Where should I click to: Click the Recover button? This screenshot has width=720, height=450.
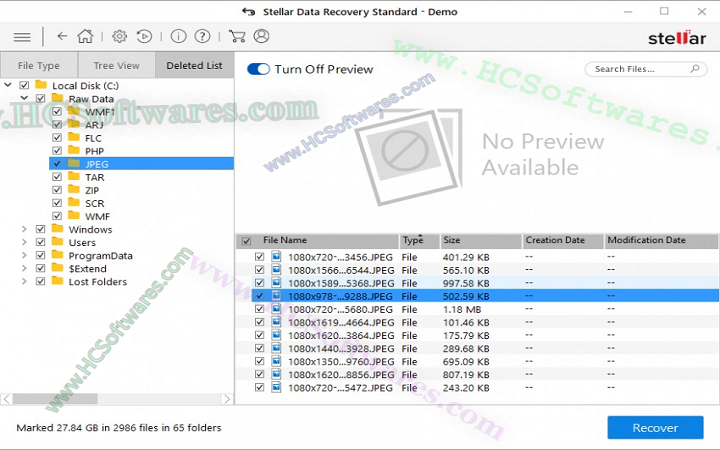[654, 427]
